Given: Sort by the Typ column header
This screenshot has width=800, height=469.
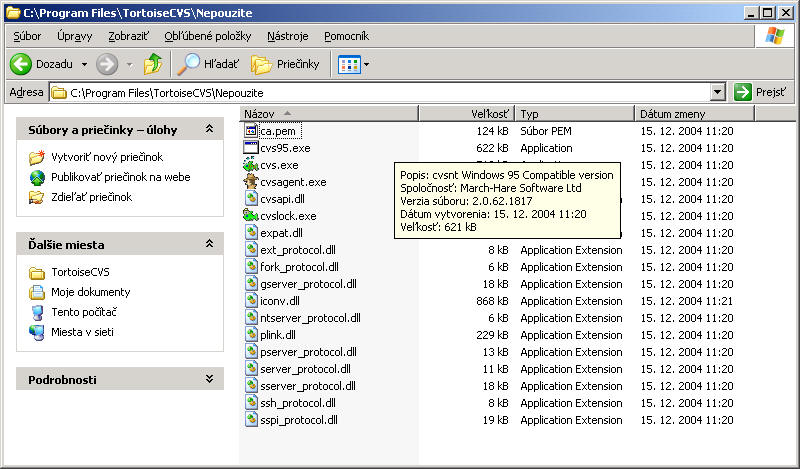Looking at the screenshot, I should (x=575, y=114).
